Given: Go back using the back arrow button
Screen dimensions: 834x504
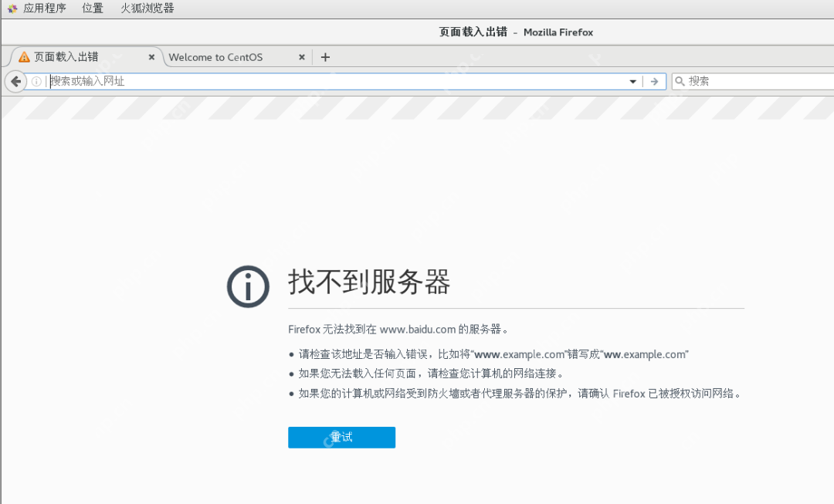Looking at the screenshot, I should point(15,81).
